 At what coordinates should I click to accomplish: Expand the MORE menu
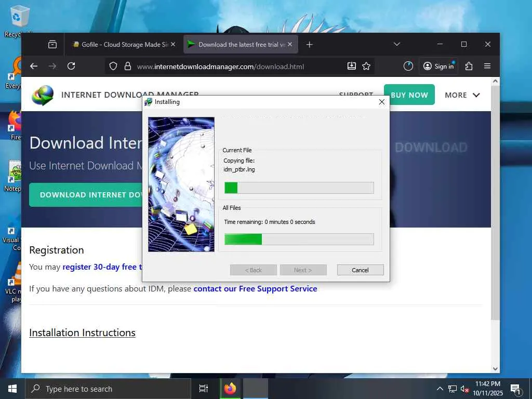coord(462,95)
